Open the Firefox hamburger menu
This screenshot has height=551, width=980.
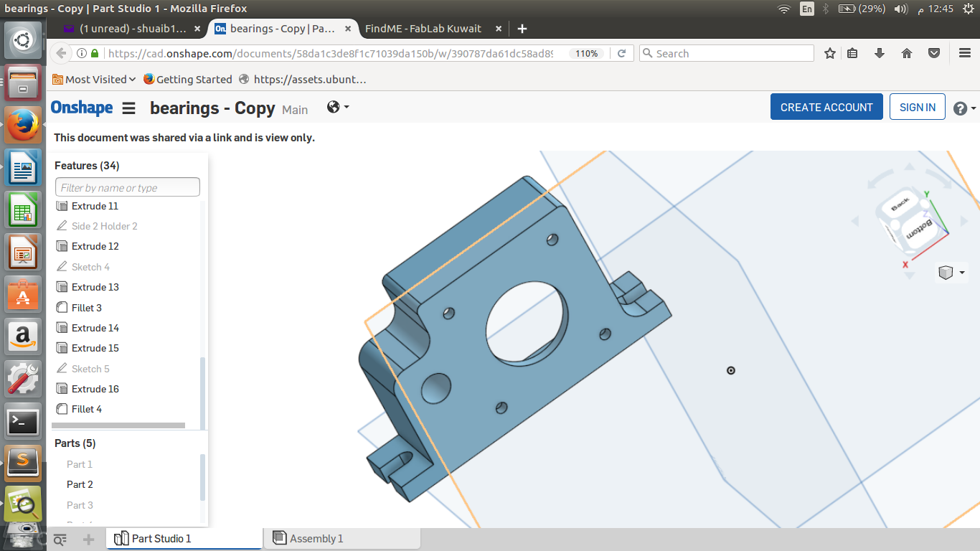(x=965, y=54)
